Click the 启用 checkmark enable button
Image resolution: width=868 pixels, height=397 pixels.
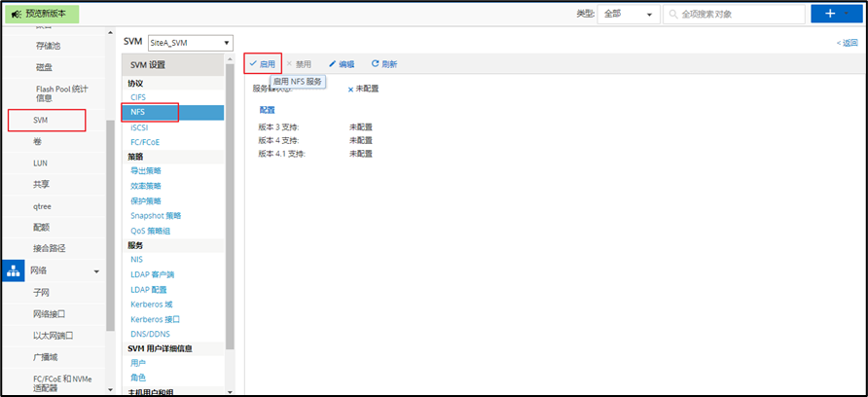(x=262, y=63)
